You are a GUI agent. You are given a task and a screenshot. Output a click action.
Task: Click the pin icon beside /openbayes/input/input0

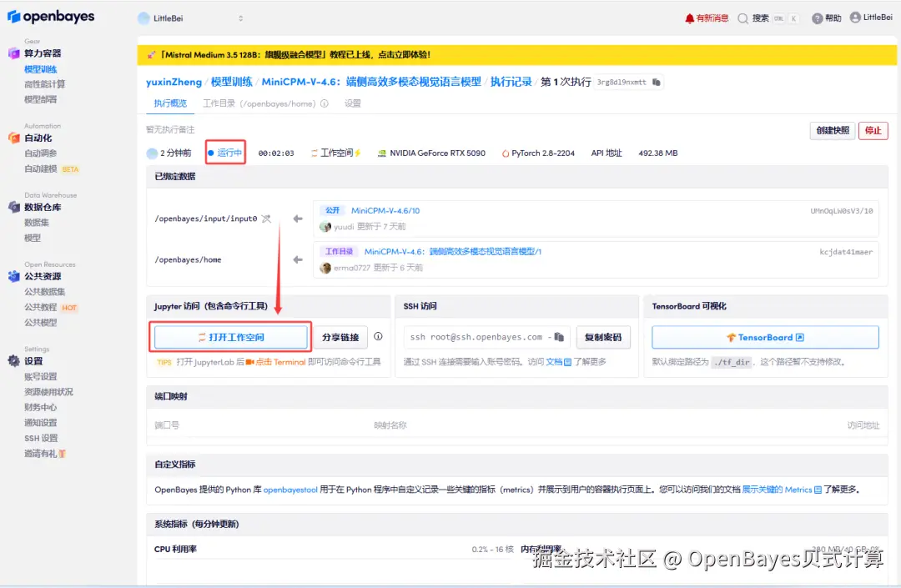266,219
